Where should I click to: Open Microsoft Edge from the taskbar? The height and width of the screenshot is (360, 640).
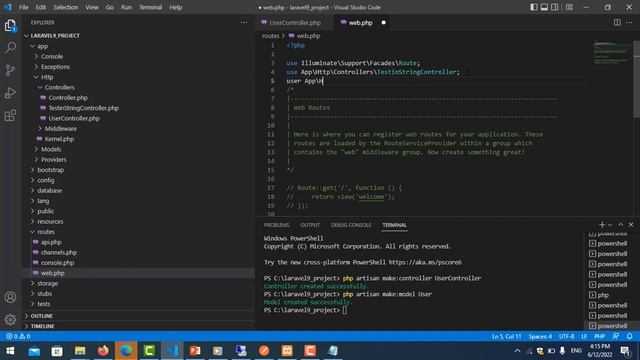pyautogui.click(x=126, y=351)
